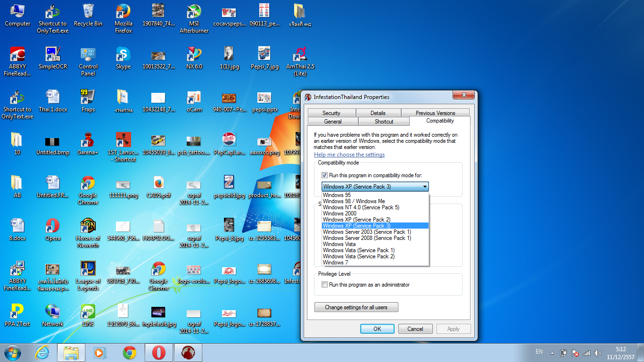644x362 pixels.
Task: Confirm the dialog with OK
Action: (377, 329)
